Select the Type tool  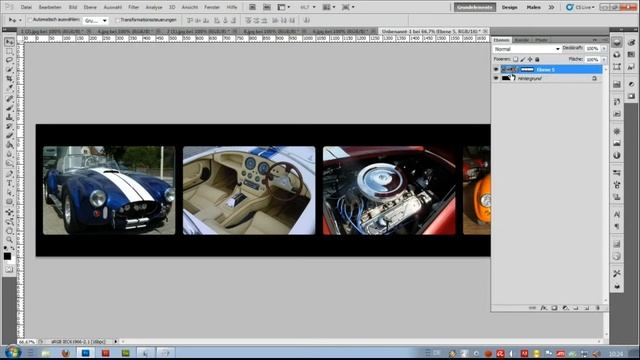[9, 183]
